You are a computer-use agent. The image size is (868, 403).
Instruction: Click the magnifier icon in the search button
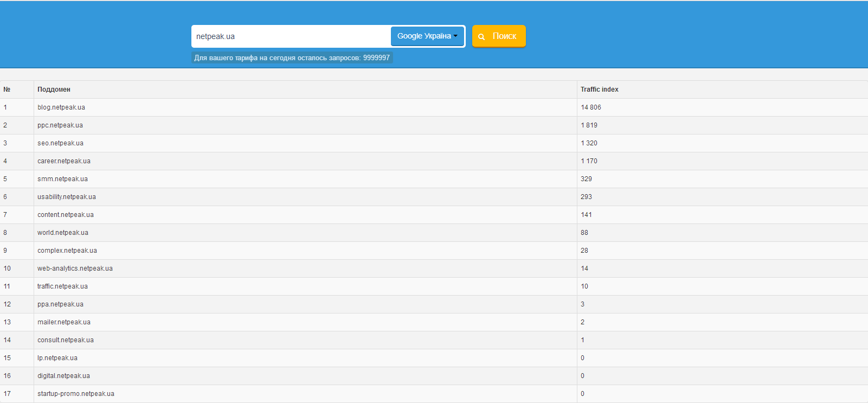click(481, 37)
